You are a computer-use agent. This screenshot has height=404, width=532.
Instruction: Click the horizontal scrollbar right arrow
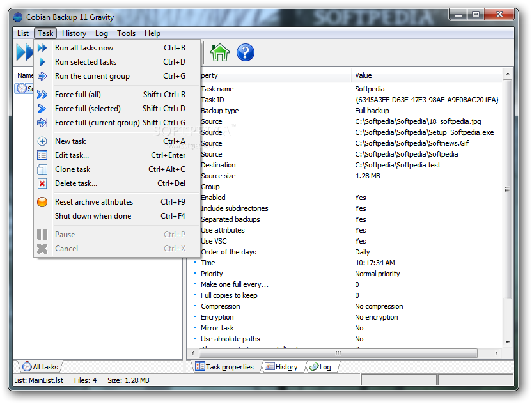point(496,353)
